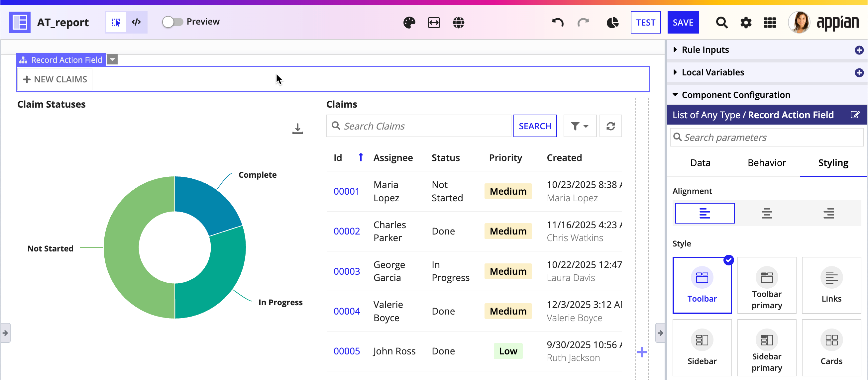Select right alignment
Screen dimensions: 868x380
pos(828,213)
